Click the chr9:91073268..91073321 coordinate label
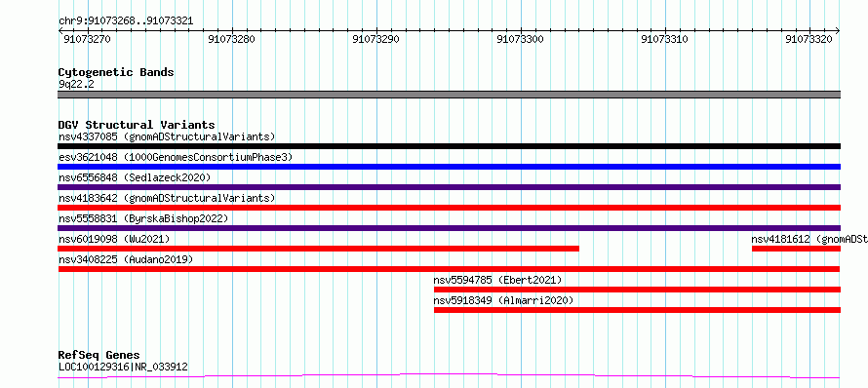 coord(126,21)
